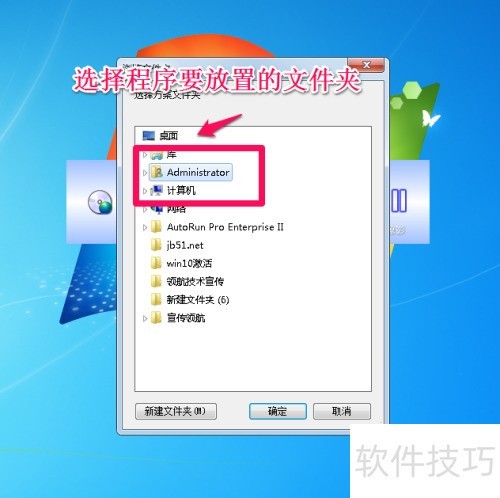Viewport: 500px width, 498px height.
Task: Click the jb51.net folder icon
Action: tap(156, 245)
